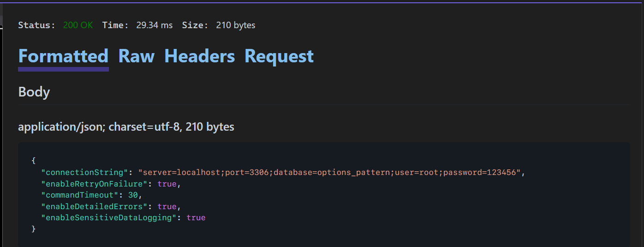Click the true value of enableRetryOnFailure
The image size is (644, 247).
click(x=167, y=184)
